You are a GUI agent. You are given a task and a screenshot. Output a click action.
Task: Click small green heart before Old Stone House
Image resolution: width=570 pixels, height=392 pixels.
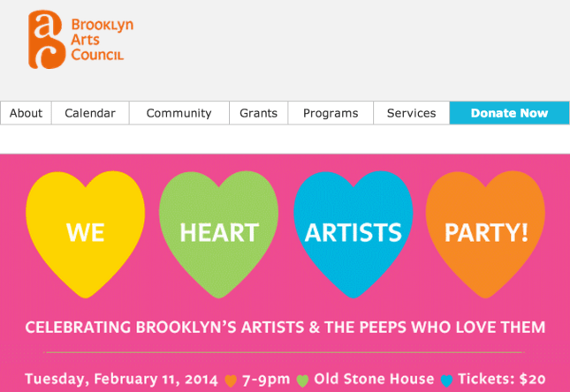click(x=302, y=381)
